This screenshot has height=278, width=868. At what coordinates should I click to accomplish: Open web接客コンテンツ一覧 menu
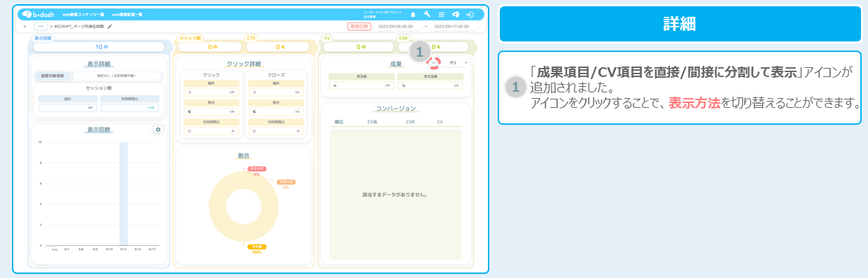point(83,14)
